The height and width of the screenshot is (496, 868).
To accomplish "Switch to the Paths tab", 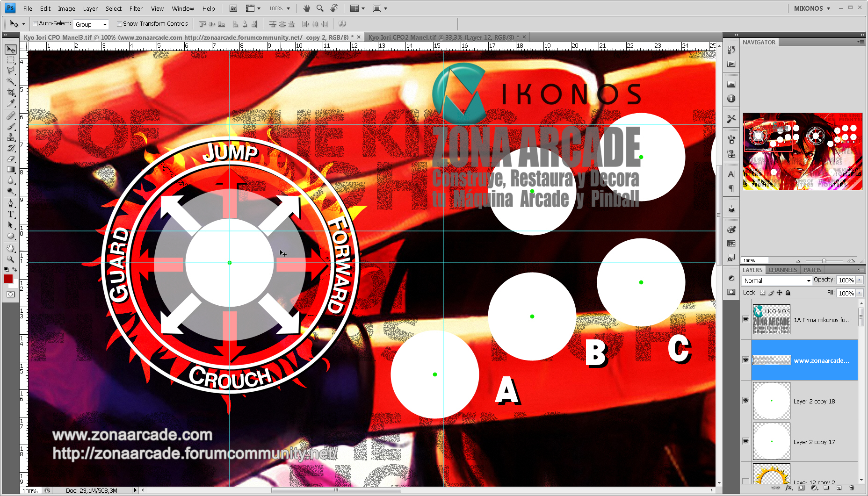I will click(812, 270).
